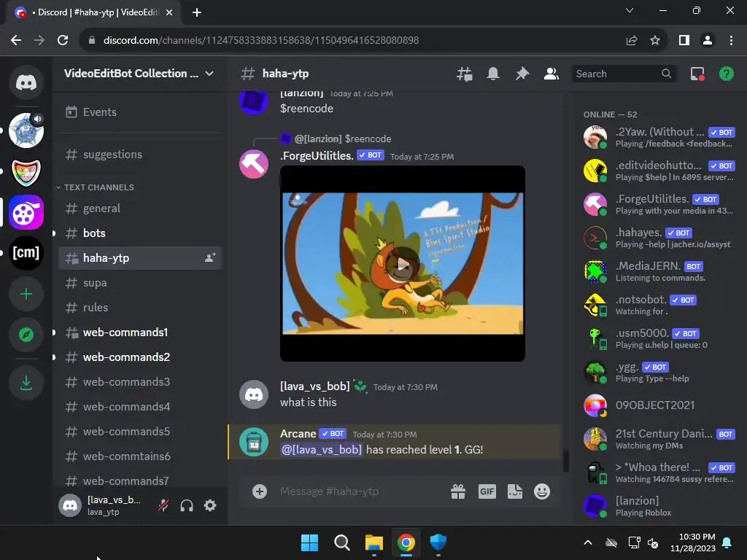The image size is (747, 560).
Task: Click the Search input field
Action: (x=624, y=74)
